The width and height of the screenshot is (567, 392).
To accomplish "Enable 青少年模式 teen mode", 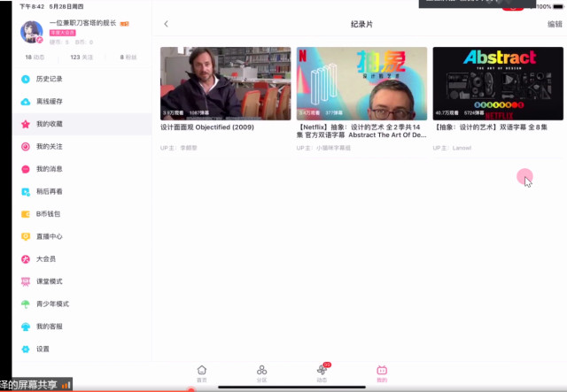I will pos(51,304).
